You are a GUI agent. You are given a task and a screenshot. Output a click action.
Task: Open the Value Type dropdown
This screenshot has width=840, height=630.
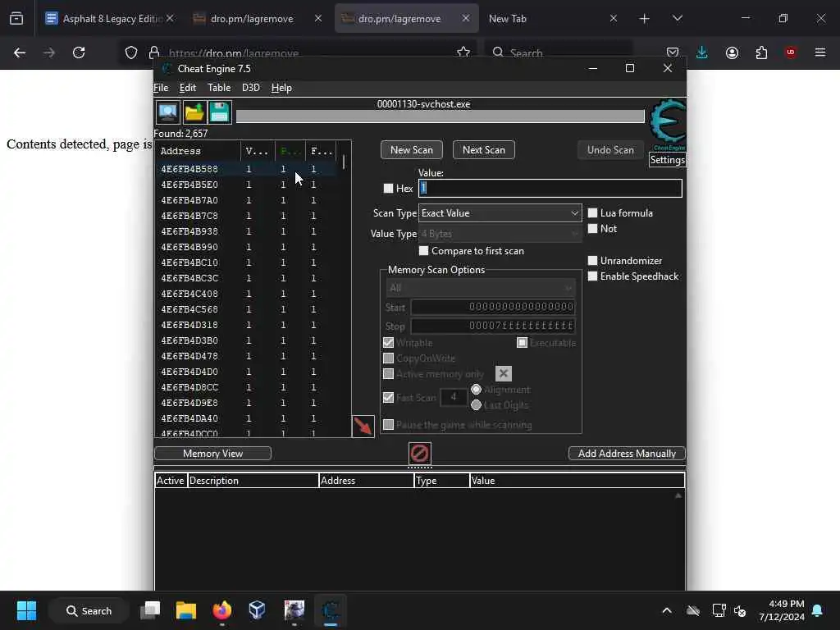[x=500, y=234]
